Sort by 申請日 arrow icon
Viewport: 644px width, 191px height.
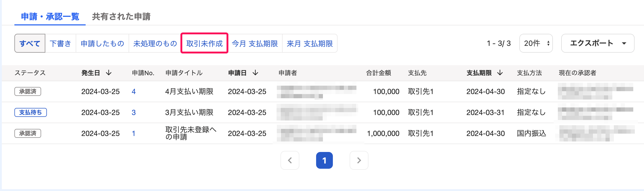tap(255, 73)
